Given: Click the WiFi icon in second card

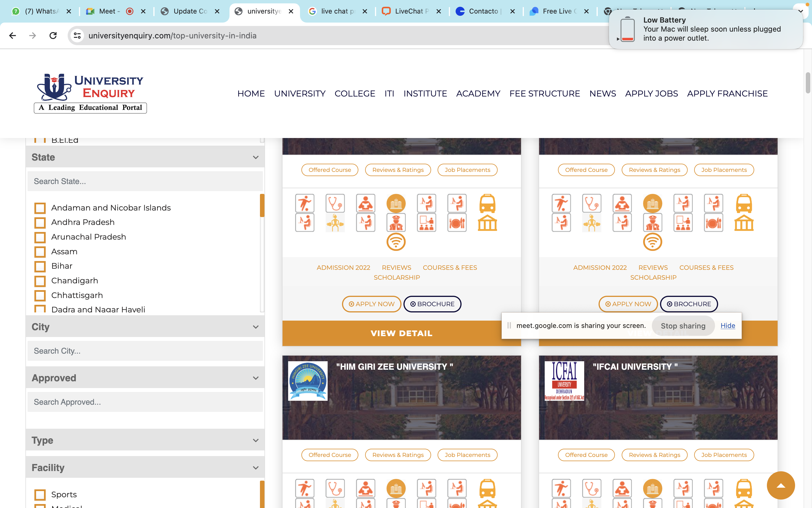Looking at the screenshot, I should coord(652,242).
